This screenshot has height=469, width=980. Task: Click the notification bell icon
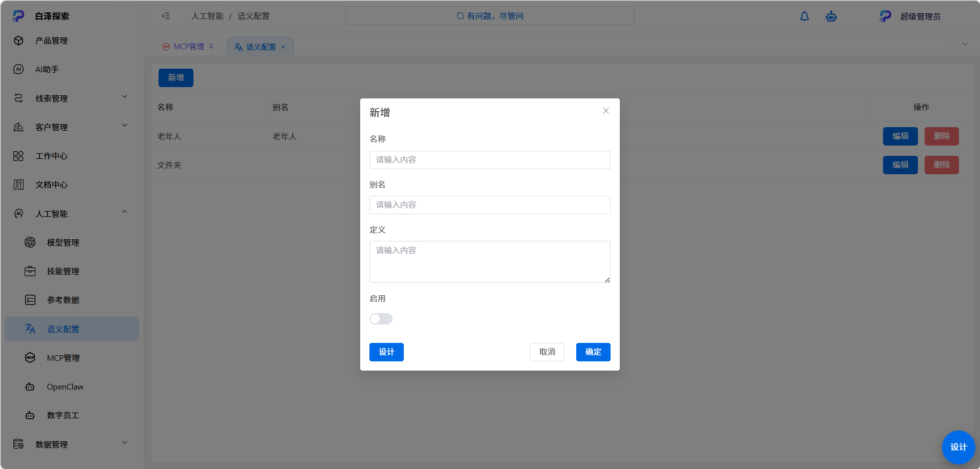(805, 16)
